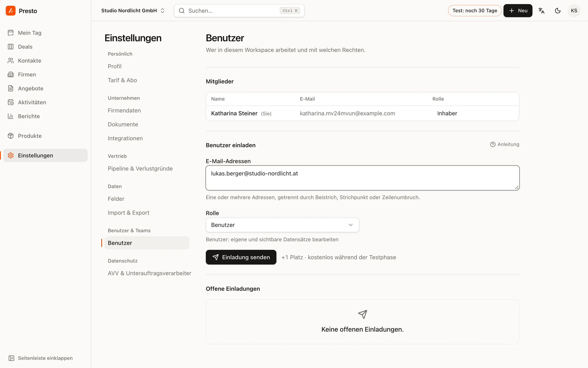The image size is (588, 368).
Task: Click the textarea resize handle corner
Action: (517, 187)
